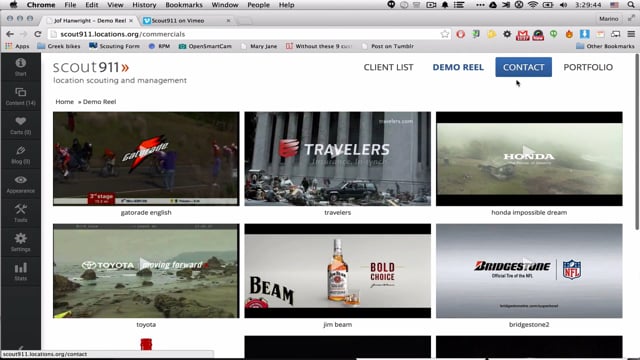Open the Apps bookmarks shortcut

17,46
